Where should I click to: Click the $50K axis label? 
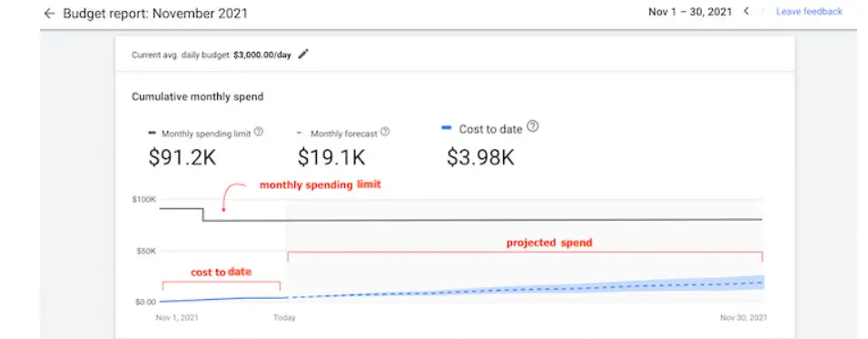146,251
